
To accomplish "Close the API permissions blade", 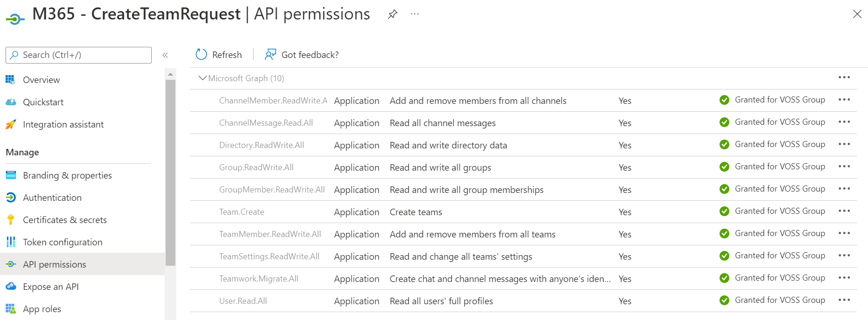I will click(857, 14).
